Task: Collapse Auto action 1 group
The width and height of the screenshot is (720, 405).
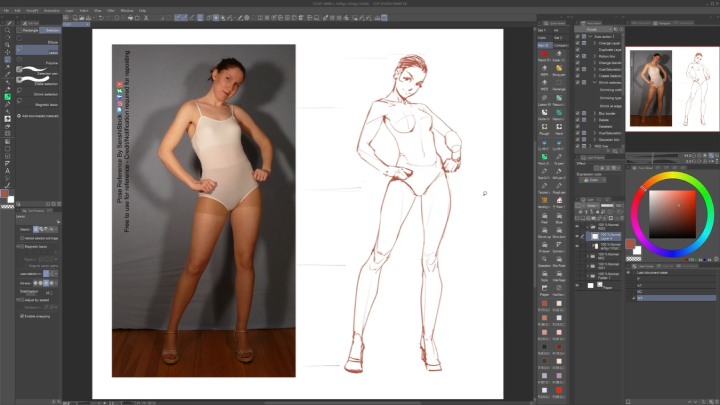Action: [x=590, y=36]
